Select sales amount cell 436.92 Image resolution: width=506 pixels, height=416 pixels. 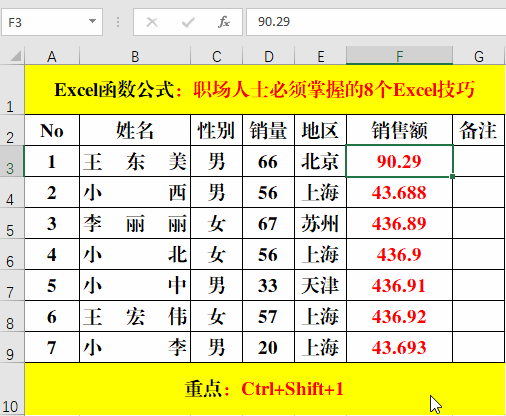400,316
